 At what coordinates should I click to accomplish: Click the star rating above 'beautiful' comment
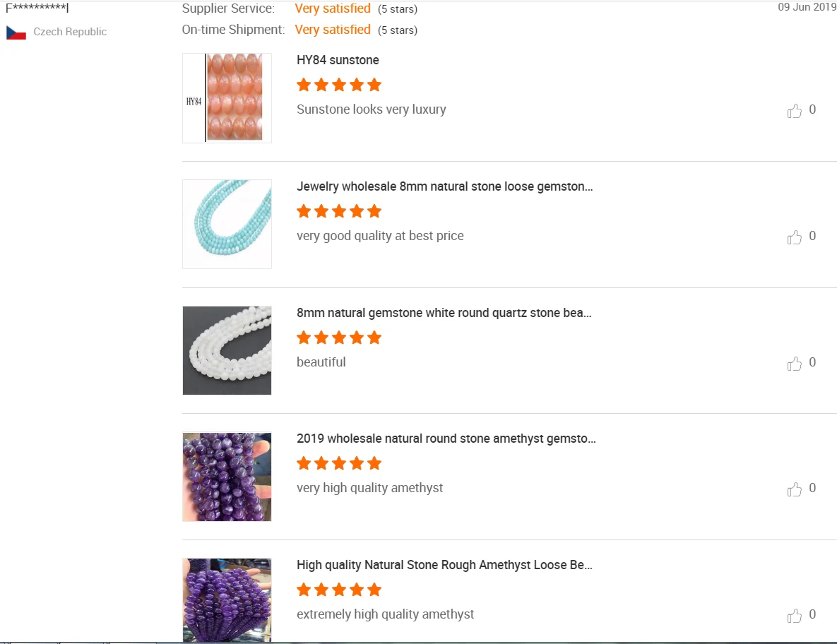coord(339,338)
